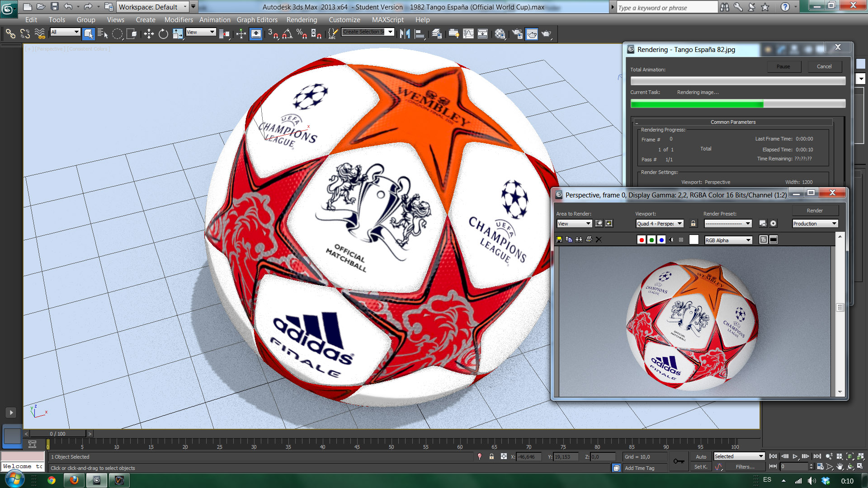
Task: Expand the RGB Alpha channel dropdown
Action: tap(728, 240)
